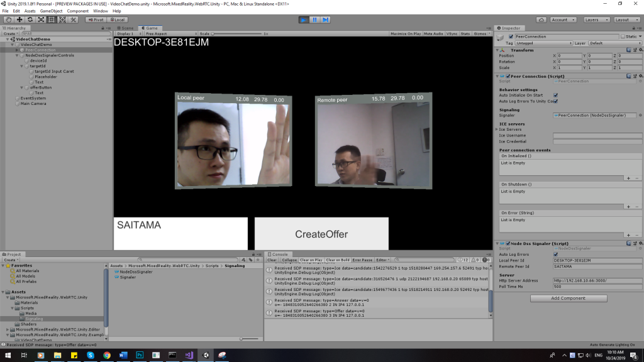Expand the PeerConnection object in Hierarchy
Viewport: 644px width, 362px height.
[17, 50]
